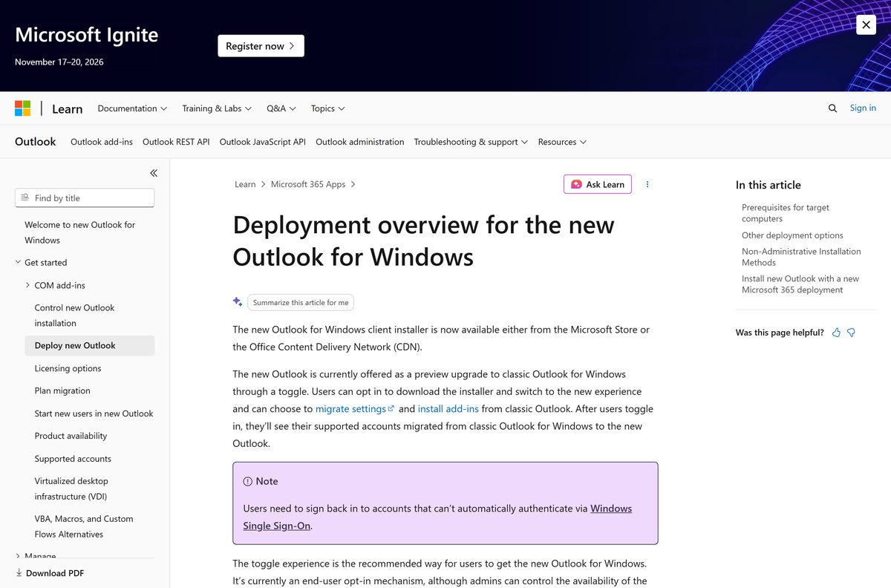Click Summarize this article for me
Viewport: 891px width, 588px height.
pos(301,302)
